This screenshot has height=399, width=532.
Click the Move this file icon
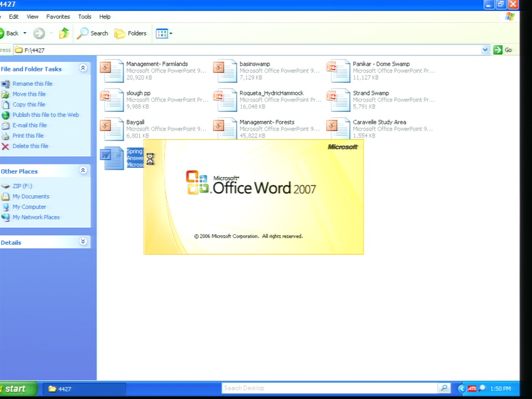(x=6, y=94)
